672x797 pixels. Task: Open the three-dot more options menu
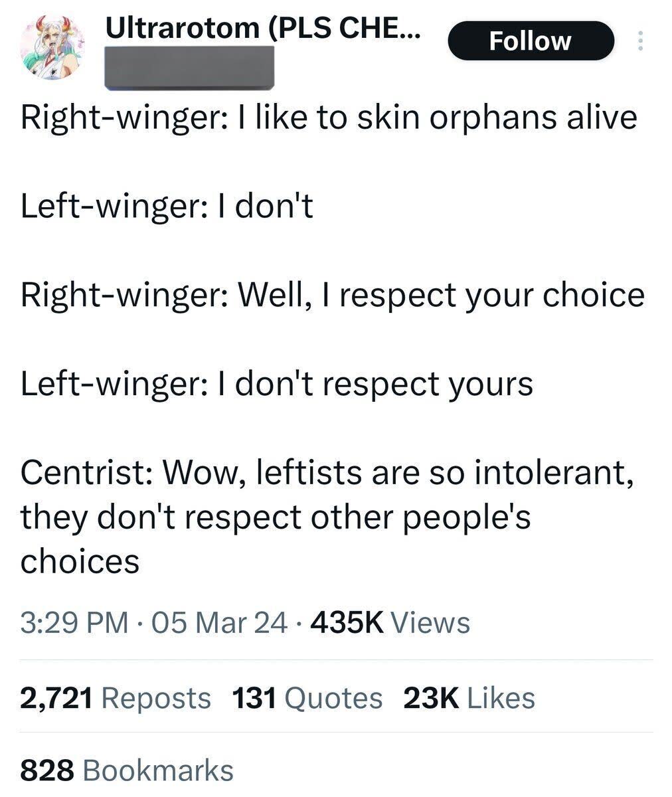point(640,41)
